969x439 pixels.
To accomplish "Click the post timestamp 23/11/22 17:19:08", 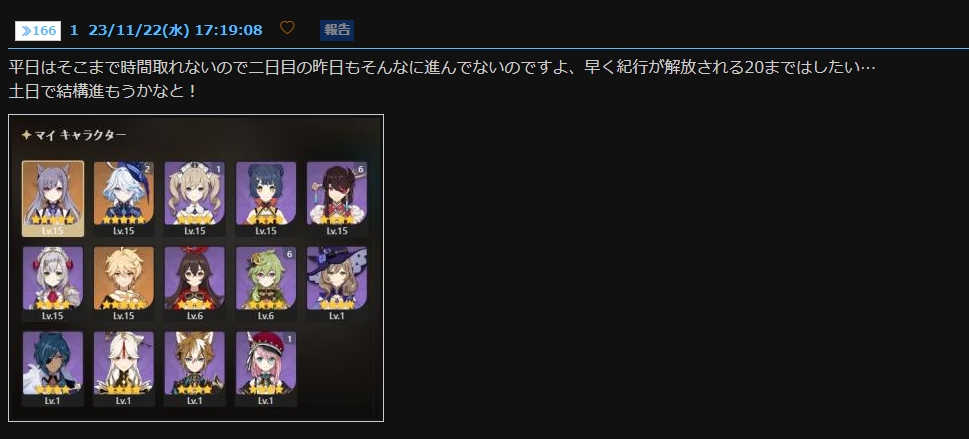I will (176, 30).
